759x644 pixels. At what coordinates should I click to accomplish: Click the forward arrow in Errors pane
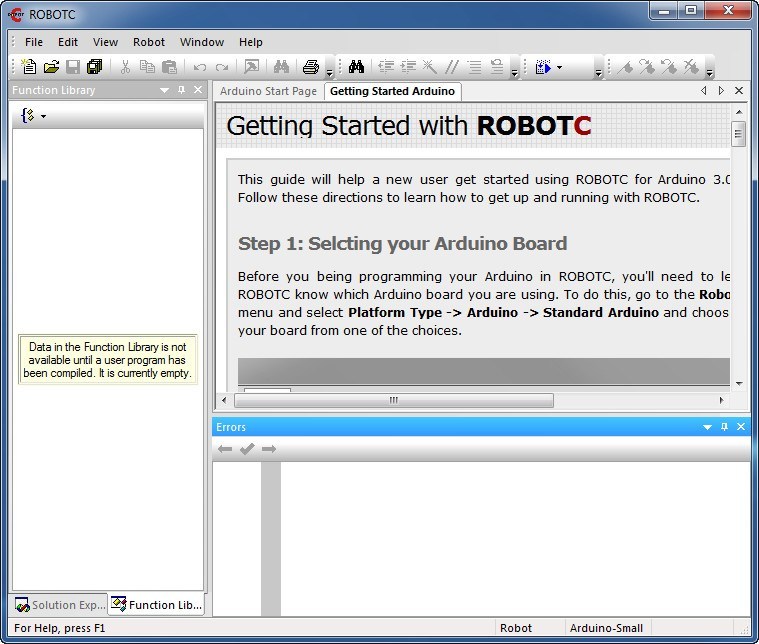click(269, 449)
